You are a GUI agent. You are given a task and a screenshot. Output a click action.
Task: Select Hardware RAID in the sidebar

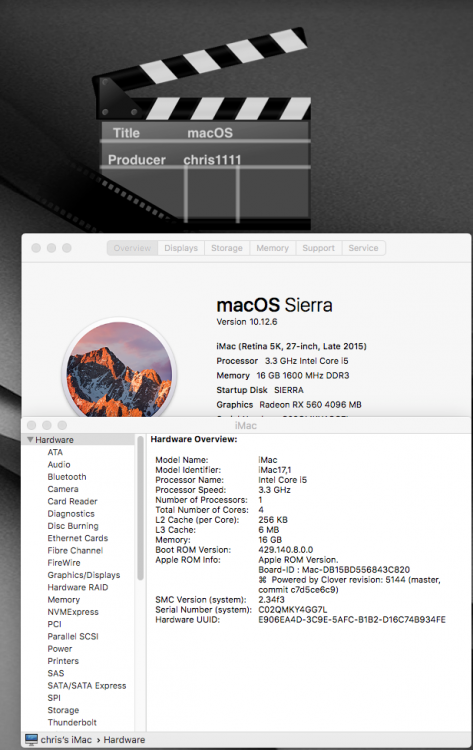(x=77, y=587)
